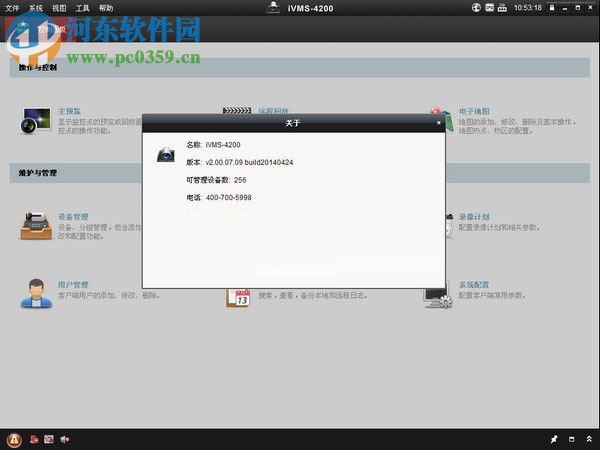Click the pin icon in bottom bar

pos(553,439)
